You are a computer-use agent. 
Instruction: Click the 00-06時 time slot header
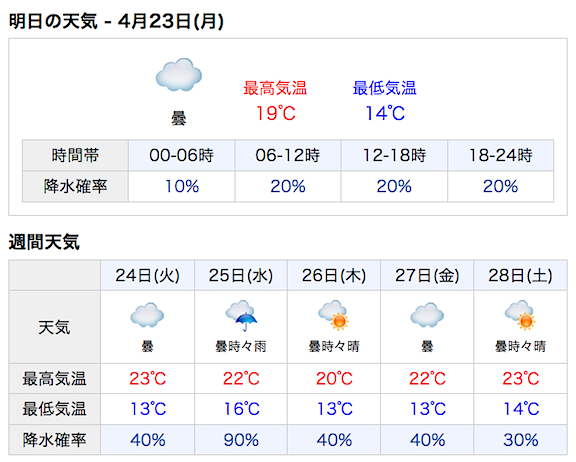click(181, 155)
